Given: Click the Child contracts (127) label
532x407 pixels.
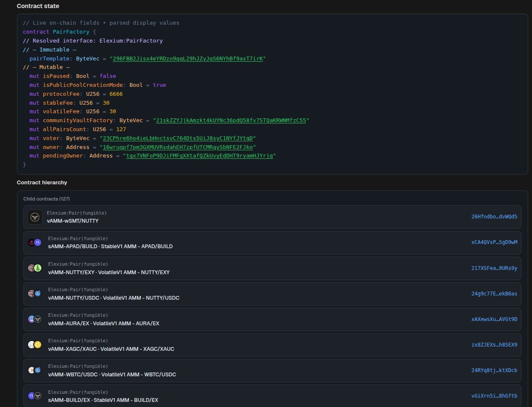Looking at the screenshot, I should pyautogui.click(x=46, y=199).
